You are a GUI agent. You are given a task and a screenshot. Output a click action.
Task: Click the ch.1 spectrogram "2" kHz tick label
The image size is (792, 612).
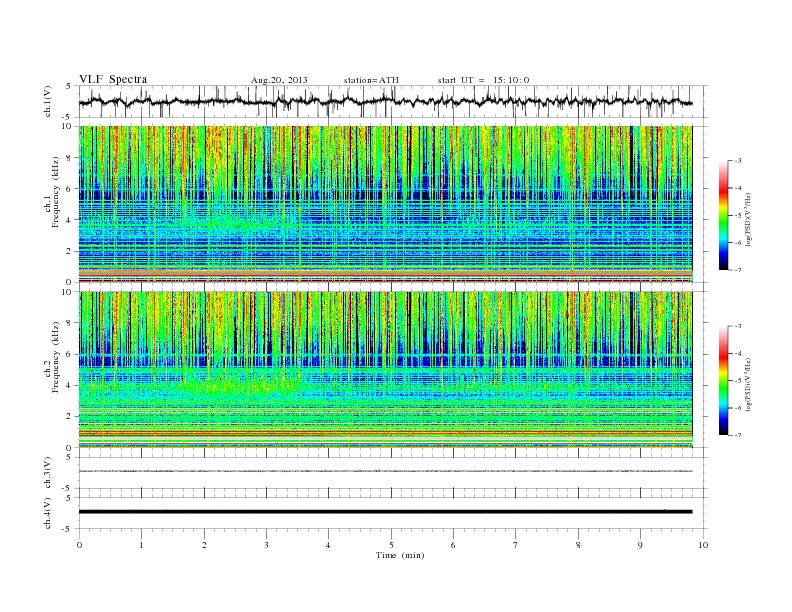70,251
